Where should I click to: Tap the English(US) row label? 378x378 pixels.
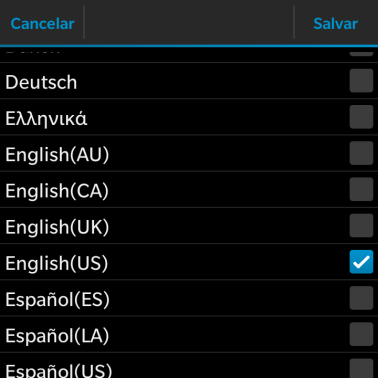pos(57,263)
